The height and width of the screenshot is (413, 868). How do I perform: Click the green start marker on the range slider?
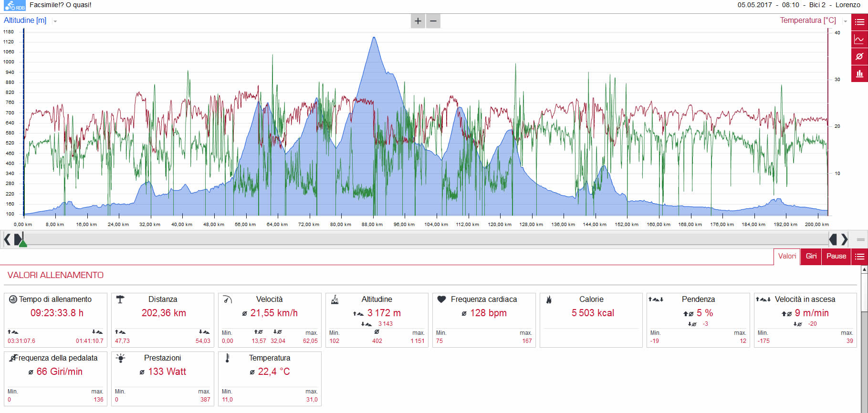[22, 243]
